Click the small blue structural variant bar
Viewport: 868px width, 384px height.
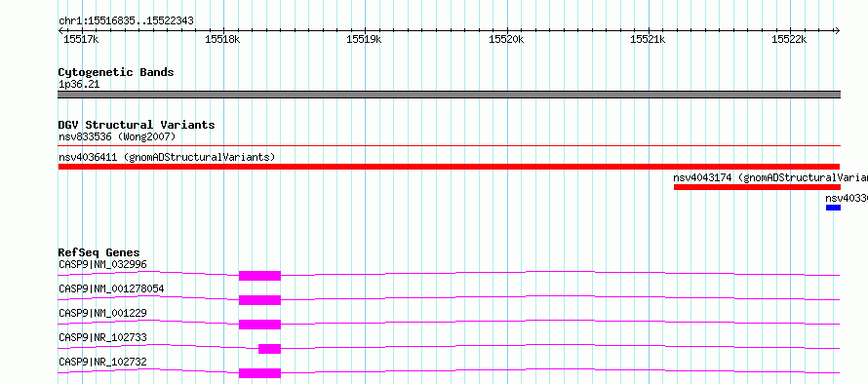click(x=833, y=208)
